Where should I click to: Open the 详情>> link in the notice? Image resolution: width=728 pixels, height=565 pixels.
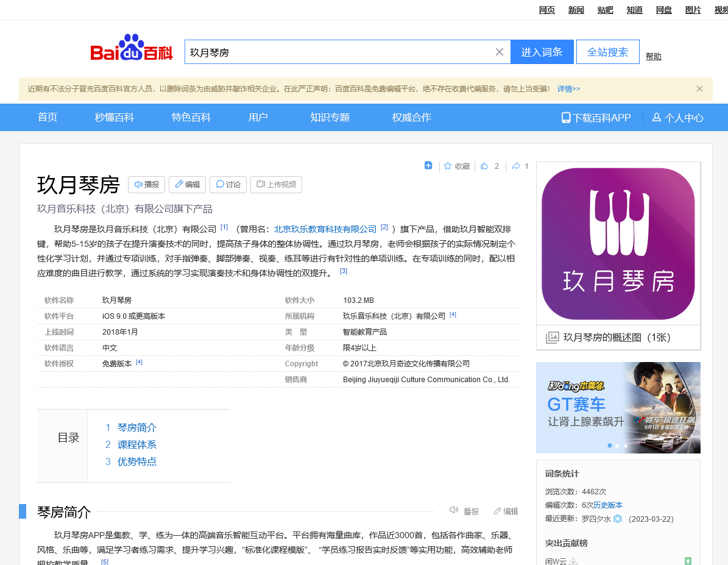(x=569, y=89)
